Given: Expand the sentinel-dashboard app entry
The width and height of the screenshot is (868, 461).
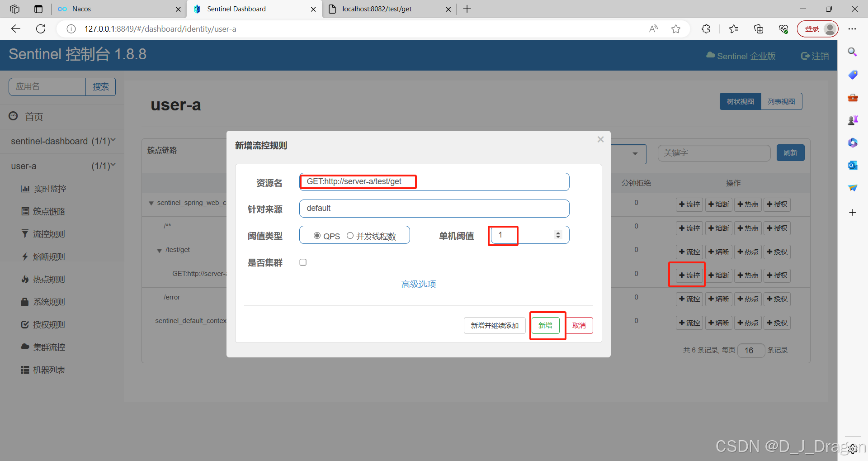Looking at the screenshot, I should [x=62, y=141].
